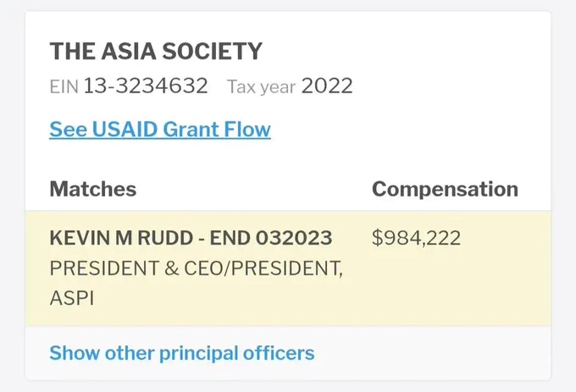This screenshot has height=392, width=576.
Task: Click the Compensation column header
Action: click(445, 190)
